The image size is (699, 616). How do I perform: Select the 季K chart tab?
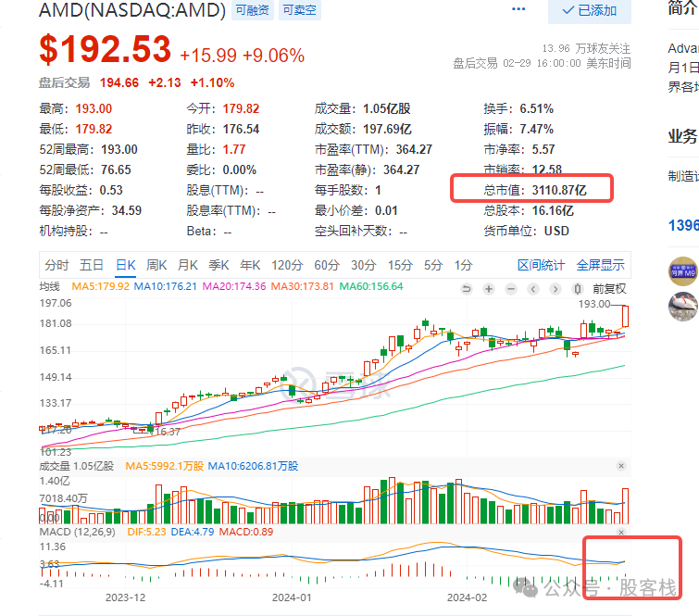[x=218, y=265]
